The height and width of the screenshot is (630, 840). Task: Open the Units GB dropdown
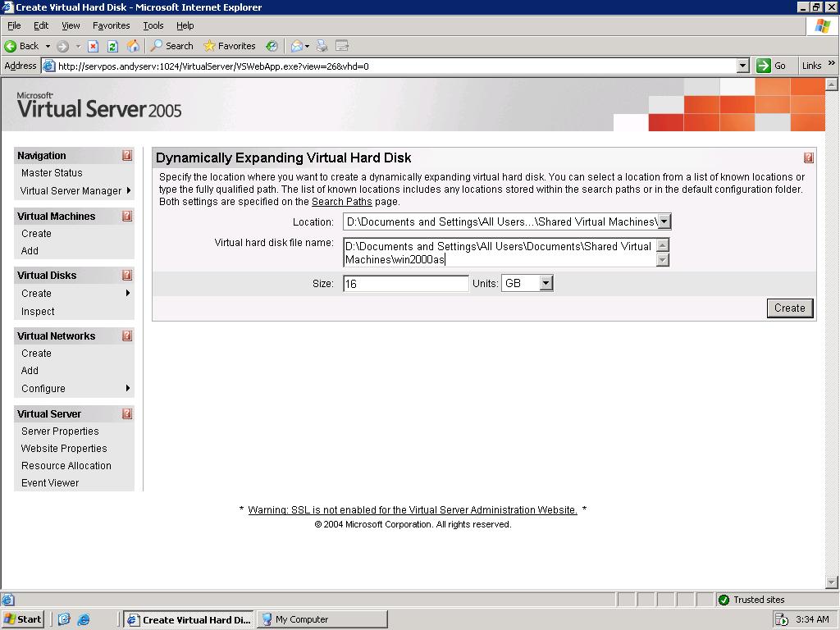tap(546, 283)
